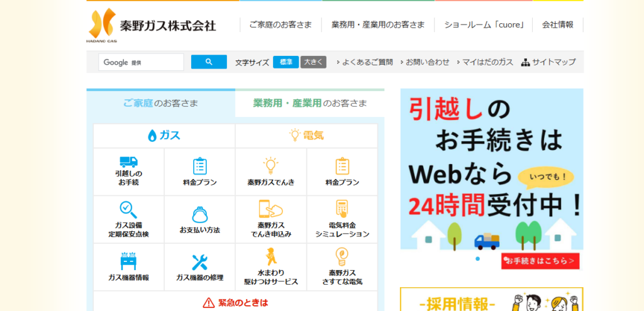
Task: Open 秦野ガスさすてな電気 leaf bulb tile
Action: 342,267
